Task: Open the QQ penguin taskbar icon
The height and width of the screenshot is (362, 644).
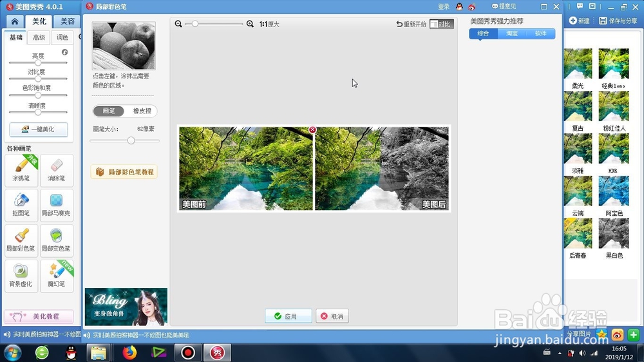Action: click(71, 352)
